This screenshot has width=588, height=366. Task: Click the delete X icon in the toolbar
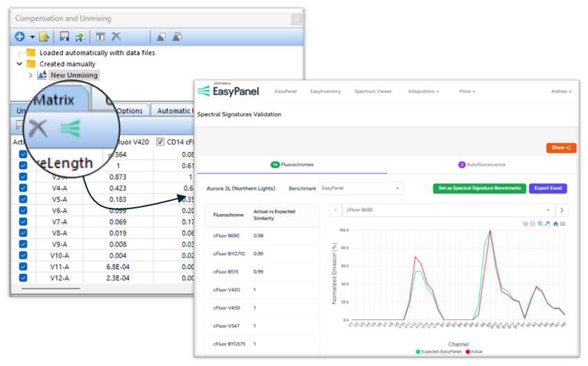tap(116, 36)
